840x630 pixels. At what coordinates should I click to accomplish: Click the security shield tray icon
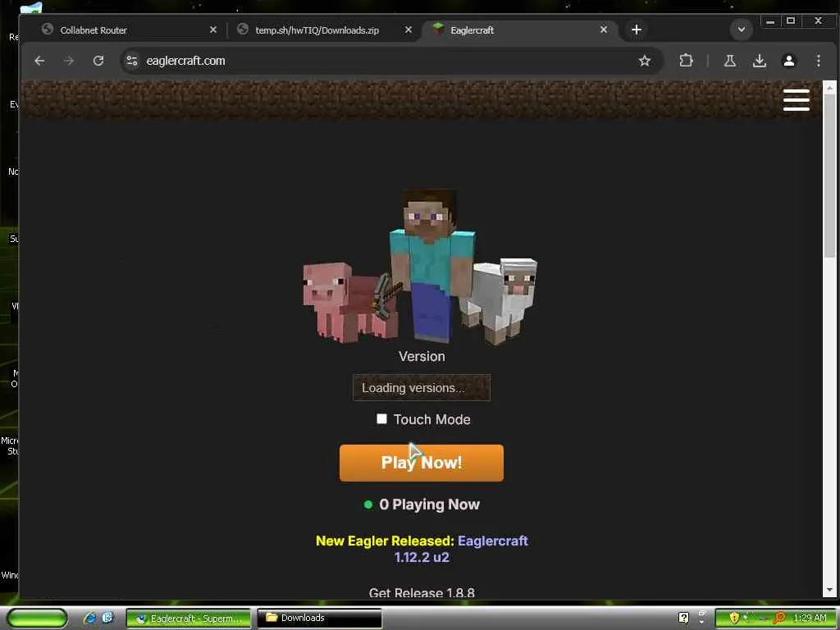click(734, 619)
